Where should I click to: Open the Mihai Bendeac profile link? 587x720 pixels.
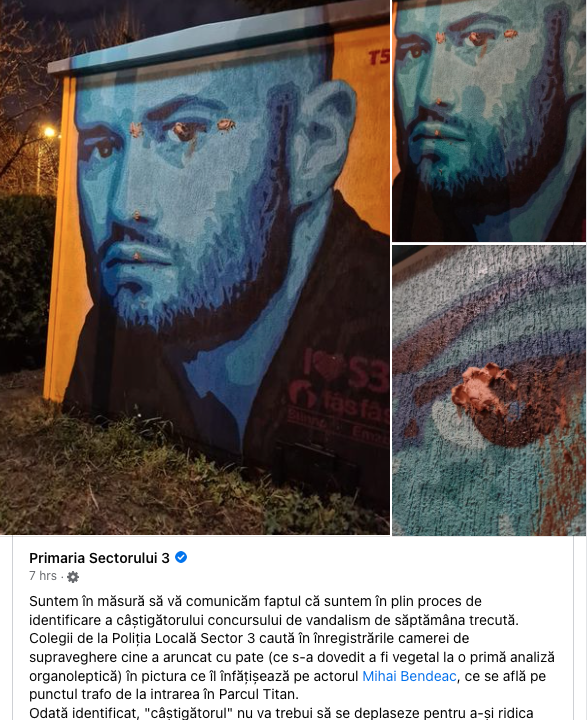tap(409, 676)
